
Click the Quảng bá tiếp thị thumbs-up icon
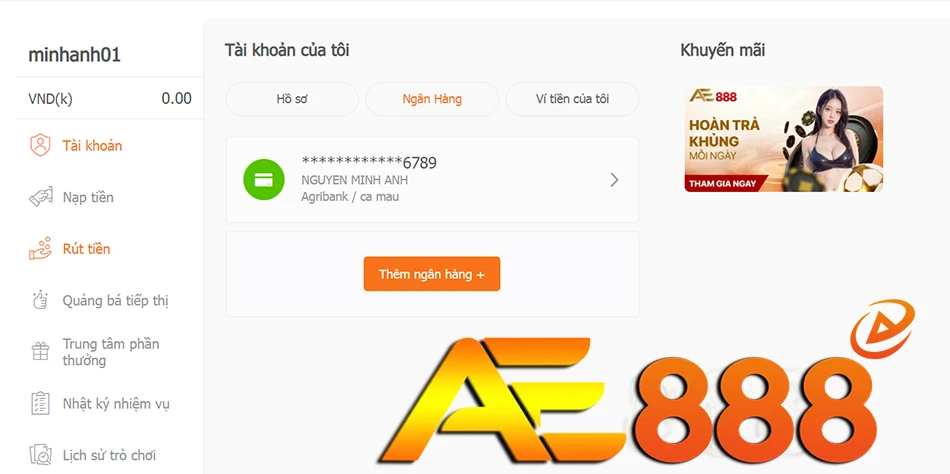pyautogui.click(x=41, y=300)
